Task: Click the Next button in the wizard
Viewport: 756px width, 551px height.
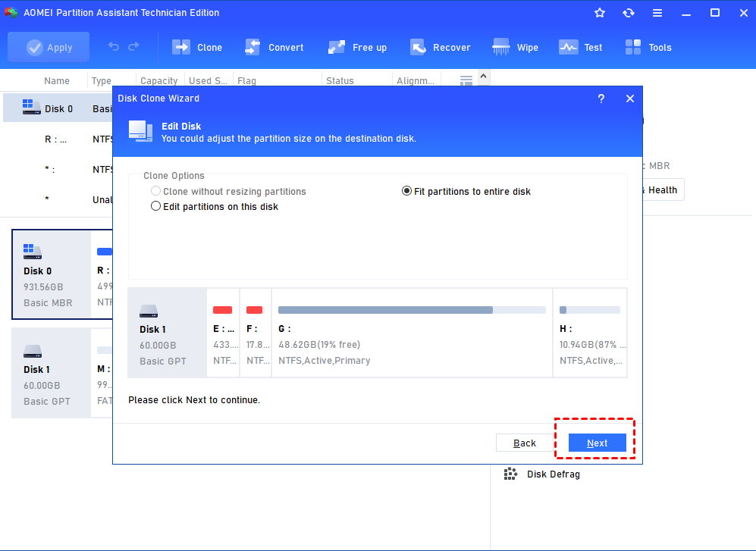Action: click(x=597, y=443)
